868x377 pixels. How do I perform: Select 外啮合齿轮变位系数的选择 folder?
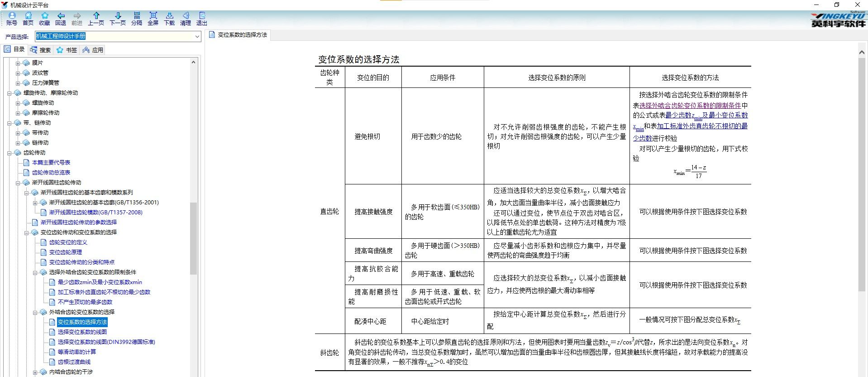tap(81, 312)
